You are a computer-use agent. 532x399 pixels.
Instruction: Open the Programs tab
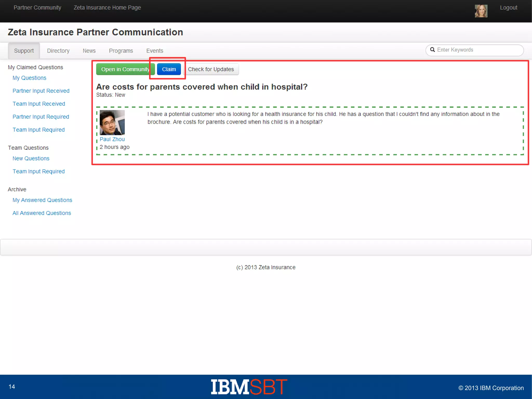pos(121,51)
